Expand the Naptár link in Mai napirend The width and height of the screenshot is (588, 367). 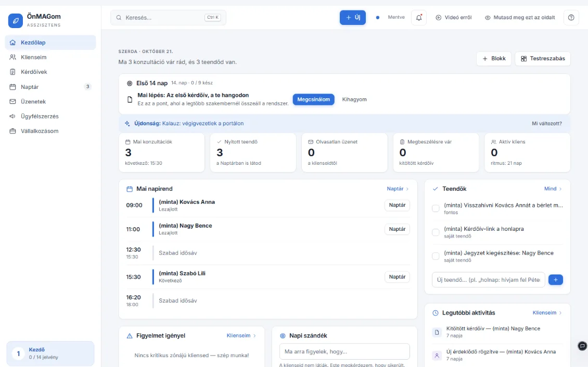tap(398, 189)
